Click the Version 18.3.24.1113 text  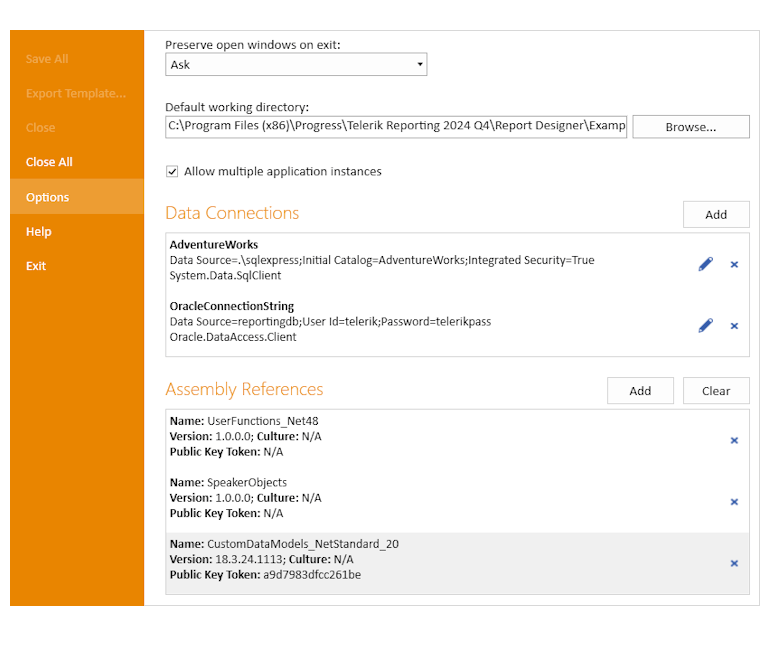(x=229, y=559)
